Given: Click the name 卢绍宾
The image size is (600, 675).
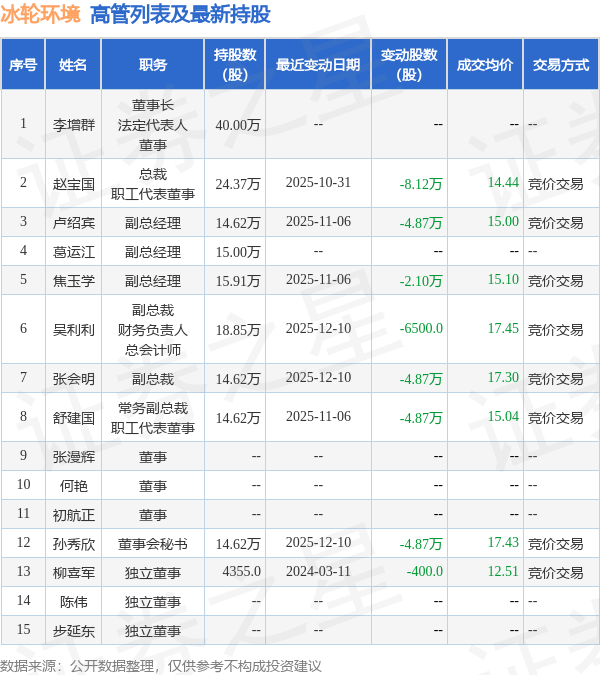Looking at the screenshot, I should point(74,223).
